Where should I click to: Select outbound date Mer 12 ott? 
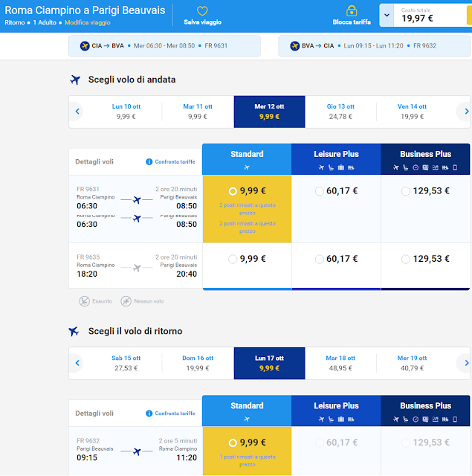pyautogui.click(x=269, y=112)
